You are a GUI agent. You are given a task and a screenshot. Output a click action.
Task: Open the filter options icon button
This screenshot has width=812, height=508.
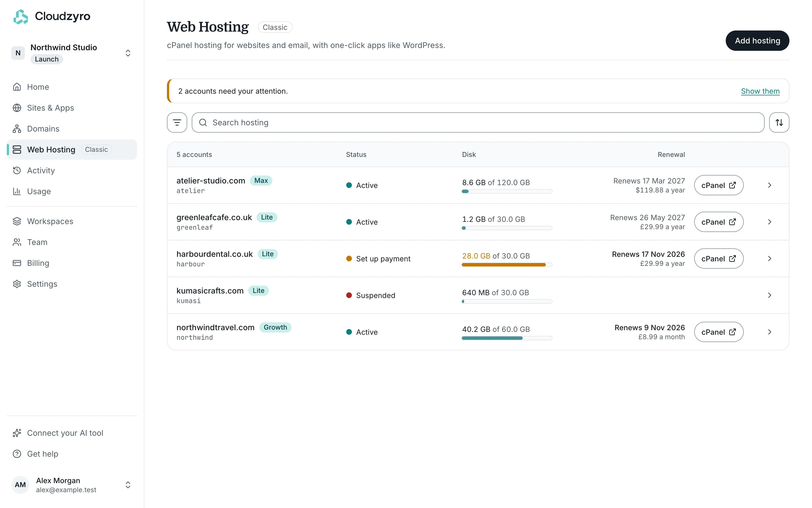177,122
